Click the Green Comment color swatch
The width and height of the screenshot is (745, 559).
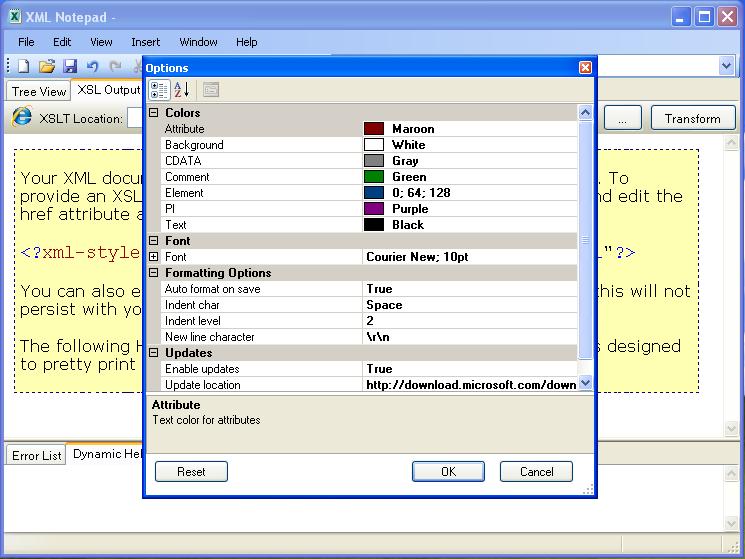(373, 177)
